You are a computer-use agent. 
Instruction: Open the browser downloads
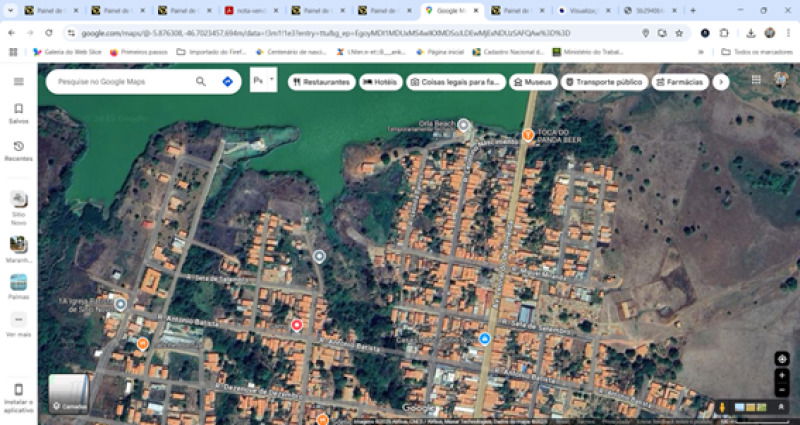coord(751,33)
